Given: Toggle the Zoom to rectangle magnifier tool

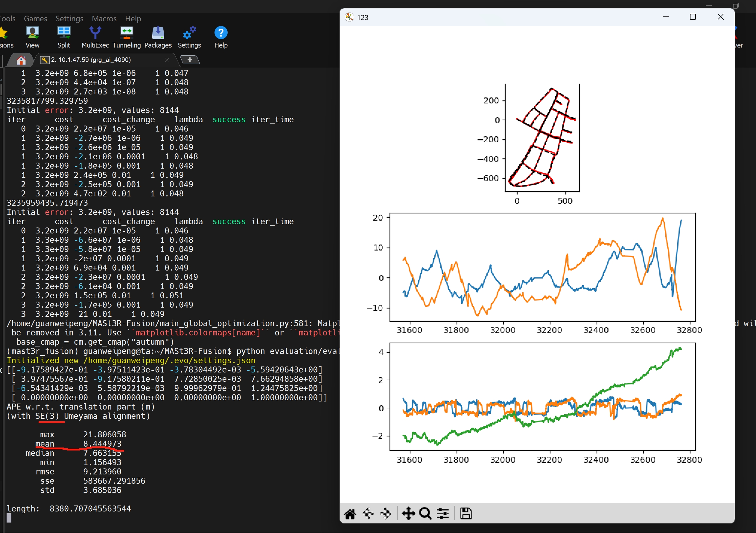Looking at the screenshot, I should [x=425, y=513].
